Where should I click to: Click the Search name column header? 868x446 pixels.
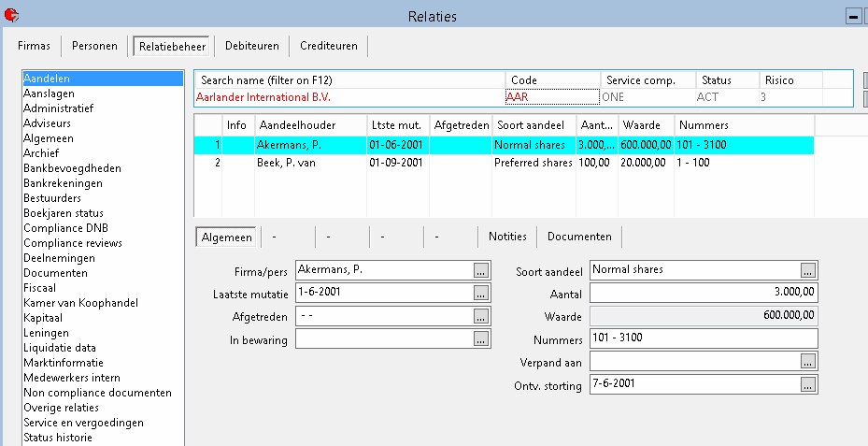[x=350, y=80]
